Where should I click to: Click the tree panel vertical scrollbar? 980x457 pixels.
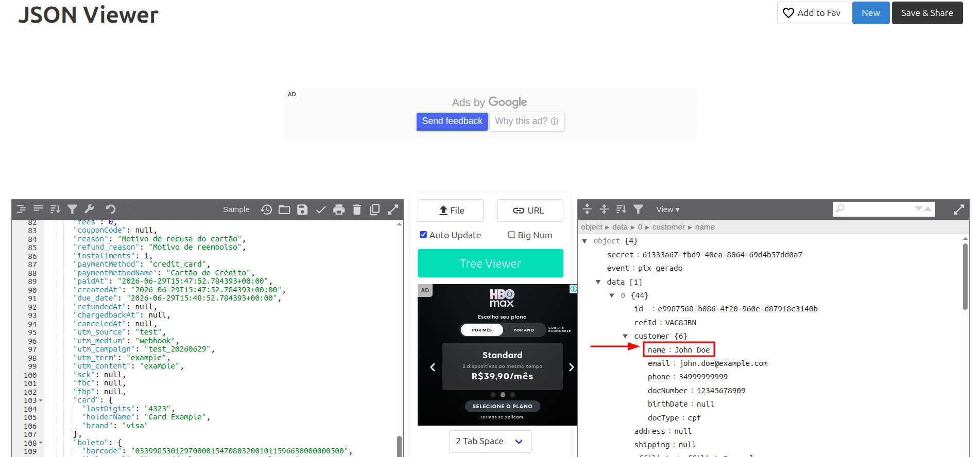(965, 278)
